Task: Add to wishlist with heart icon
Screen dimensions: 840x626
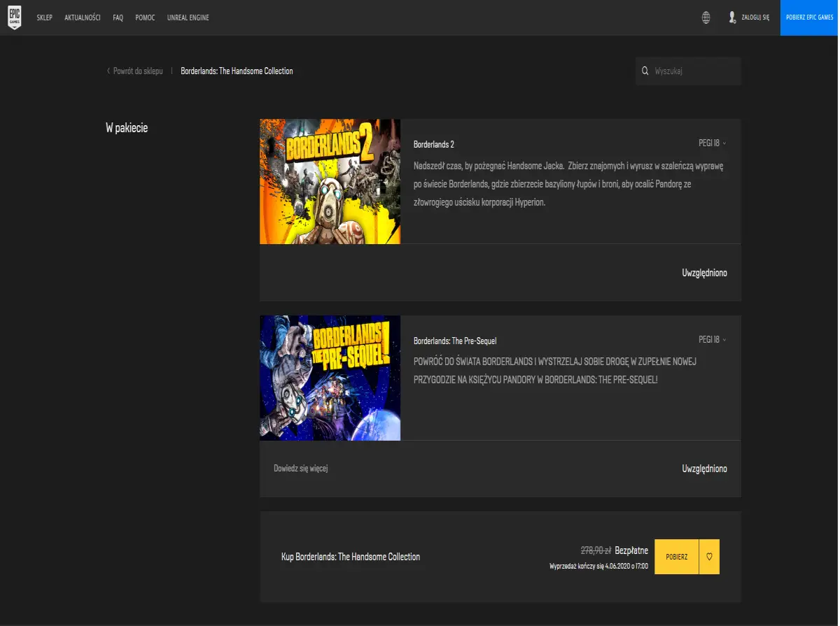Action: tap(709, 557)
